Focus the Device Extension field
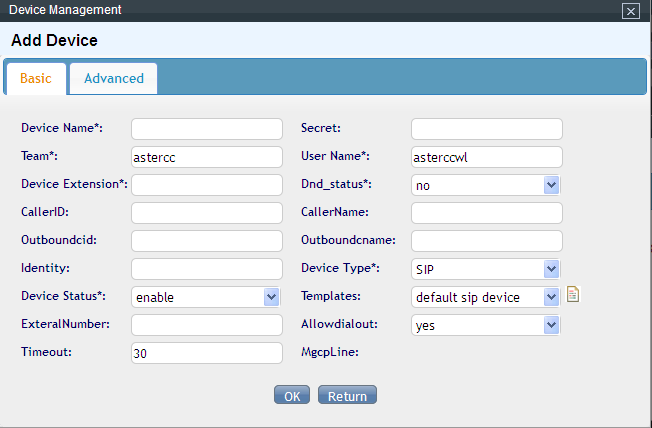This screenshot has height=428, width=652. point(207,185)
